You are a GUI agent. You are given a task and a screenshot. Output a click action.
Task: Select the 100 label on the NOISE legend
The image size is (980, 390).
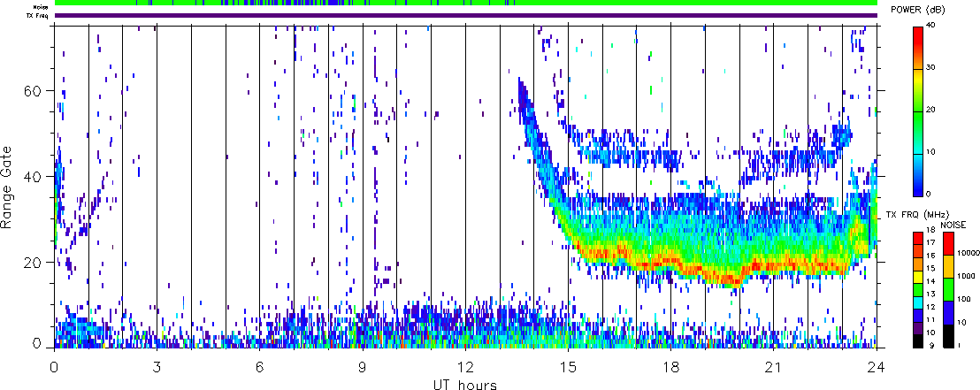tap(964, 299)
